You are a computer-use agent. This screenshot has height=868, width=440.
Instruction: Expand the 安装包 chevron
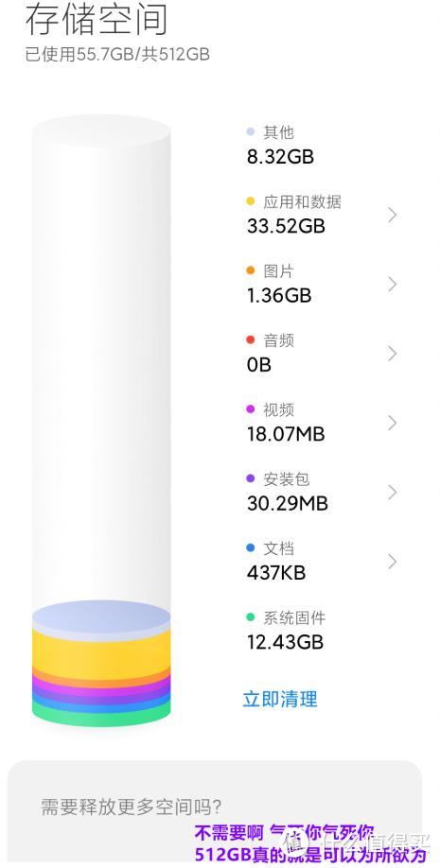(393, 492)
